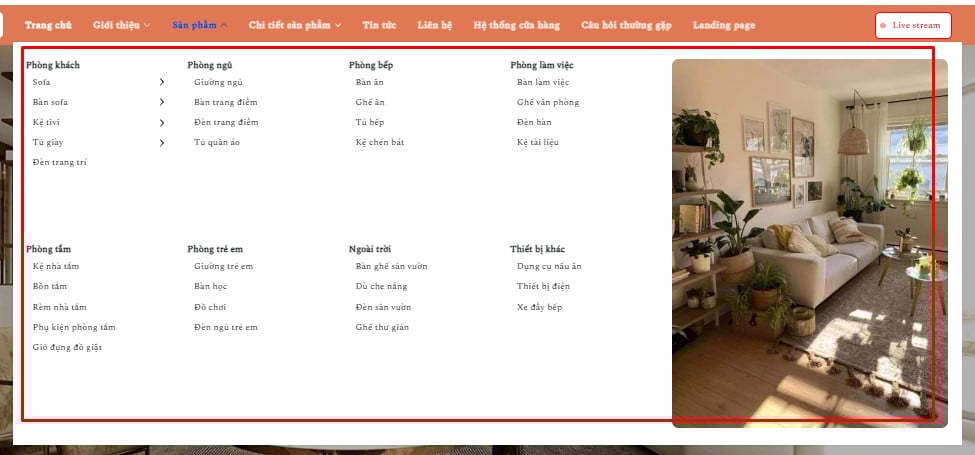The width and height of the screenshot is (975, 455).
Task: Open the Phòng khách category heading
Action: [x=53, y=65]
